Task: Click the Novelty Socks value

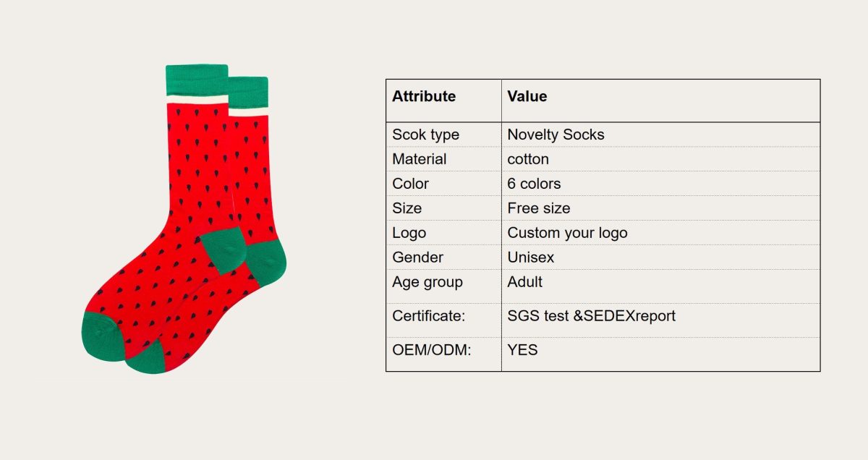Action: click(x=556, y=135)
